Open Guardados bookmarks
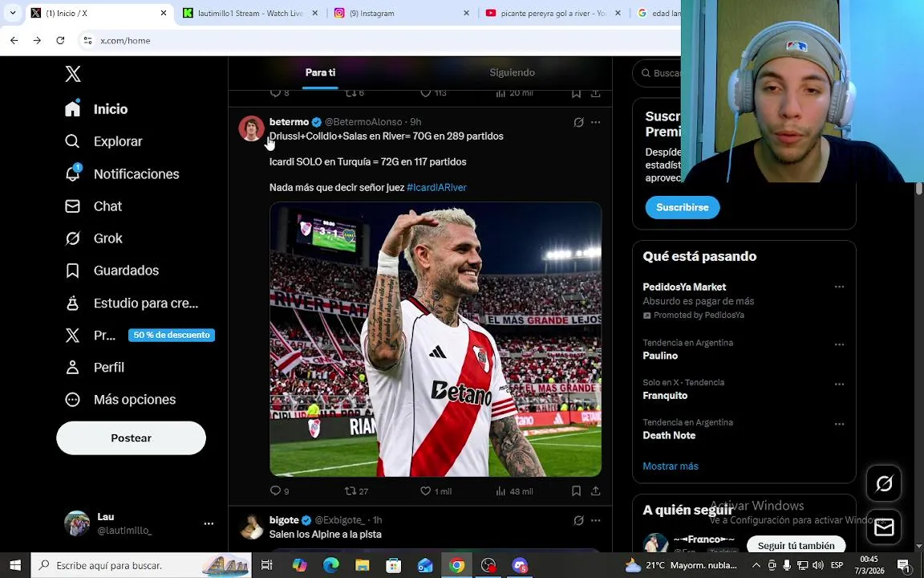The image size is (924, 578). coord(112,270)
